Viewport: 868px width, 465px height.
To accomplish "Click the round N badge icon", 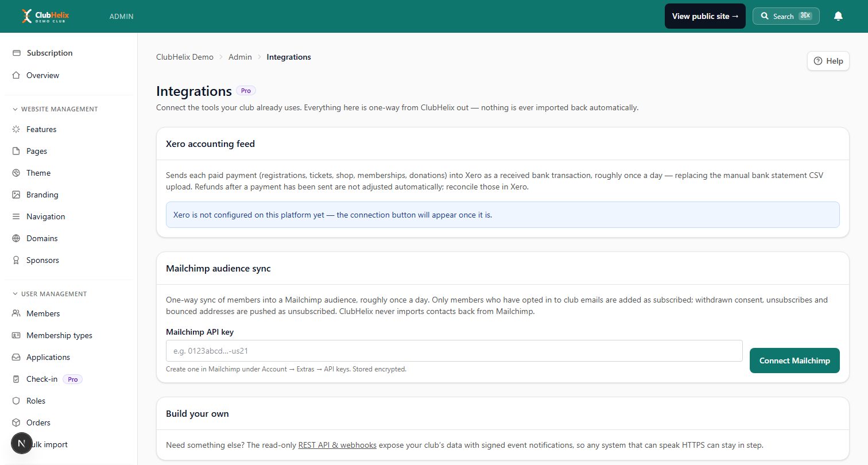I will click(x=22, y=443).
